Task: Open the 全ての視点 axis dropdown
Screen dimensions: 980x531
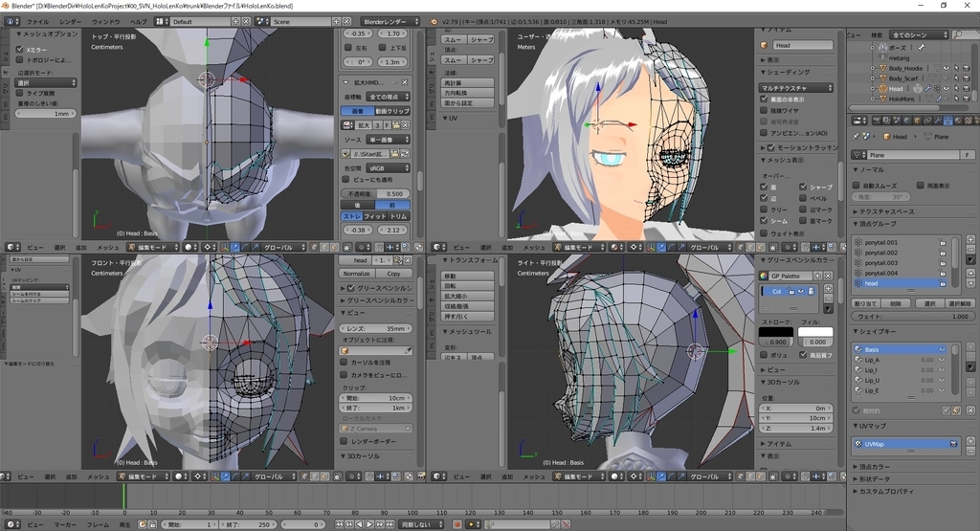Action: point(389,97)
